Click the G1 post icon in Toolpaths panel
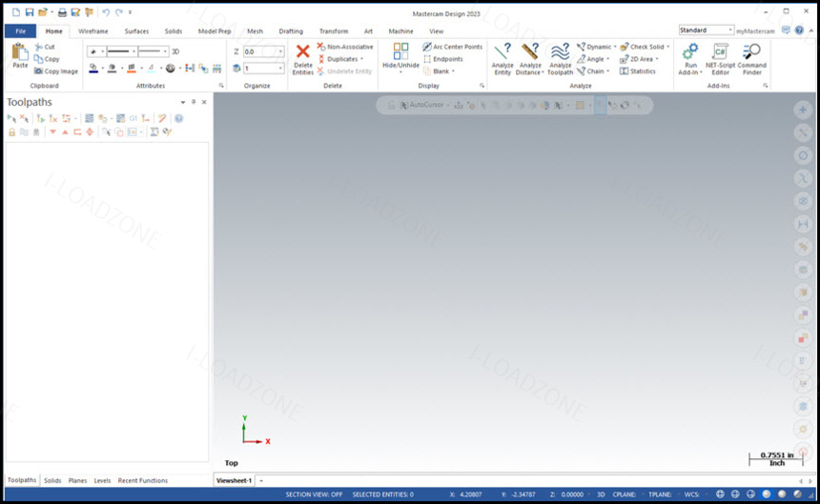Image resolution: width=820 pixels, height=504 pixels. (x=133, y=118)
